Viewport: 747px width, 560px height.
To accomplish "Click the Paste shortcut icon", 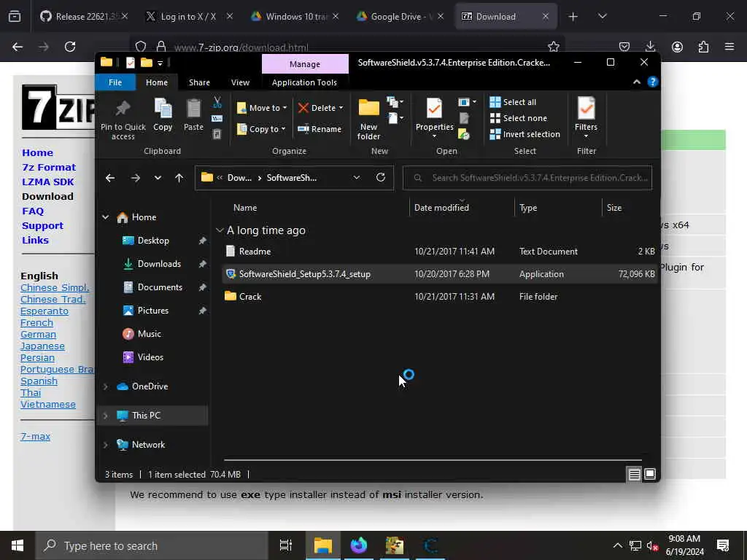I will coord(217,134).
